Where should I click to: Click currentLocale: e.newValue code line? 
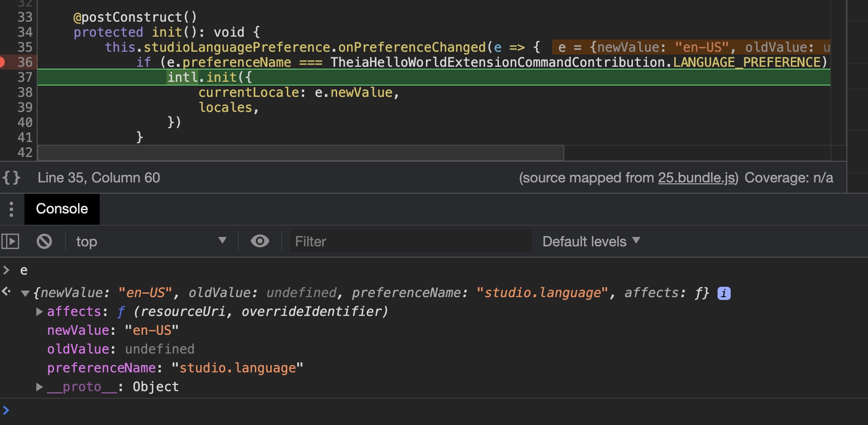(x=299, y=92)
